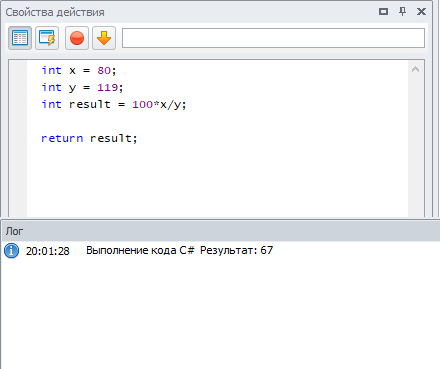
Task: Click the 'return result;' line
Action: 89,138
